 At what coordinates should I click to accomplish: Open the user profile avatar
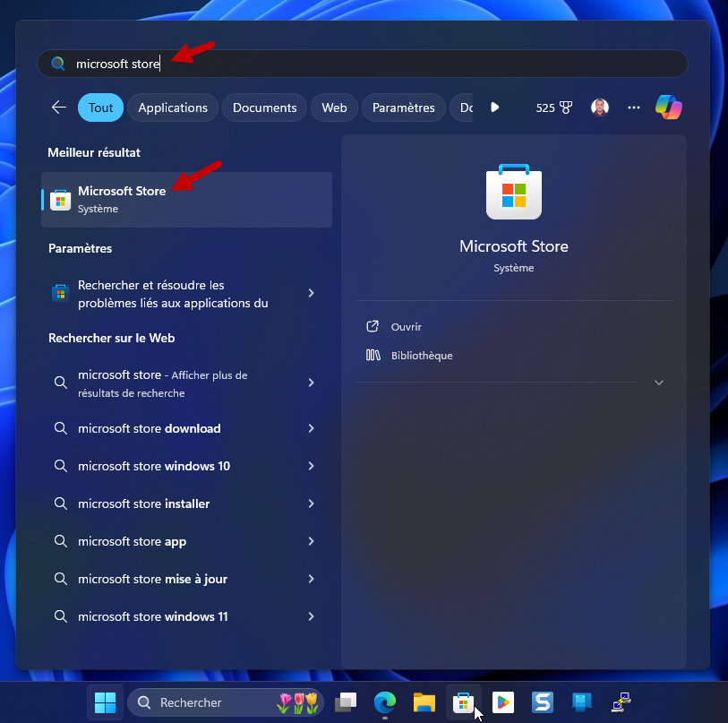pyautogui.click(x=600, y=108)
